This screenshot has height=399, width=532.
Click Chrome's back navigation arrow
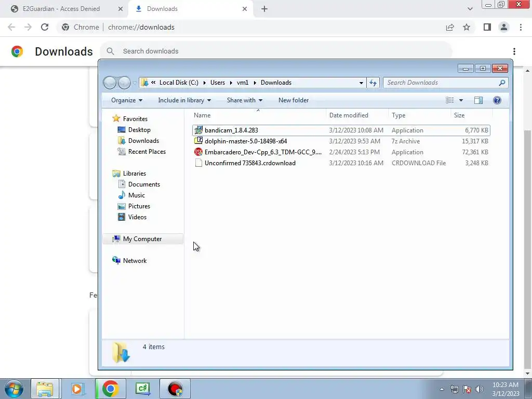[x=11, y=27]
